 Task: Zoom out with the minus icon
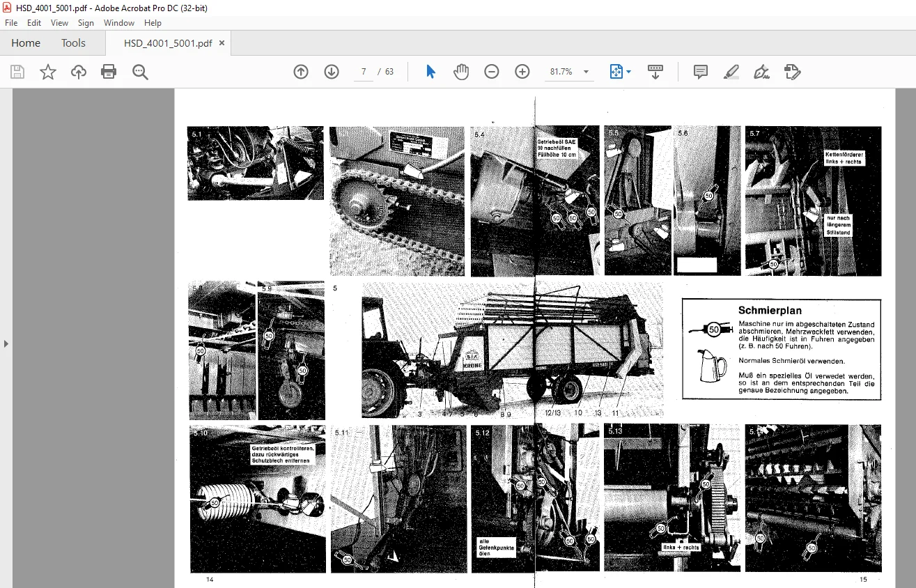point(492,72)
